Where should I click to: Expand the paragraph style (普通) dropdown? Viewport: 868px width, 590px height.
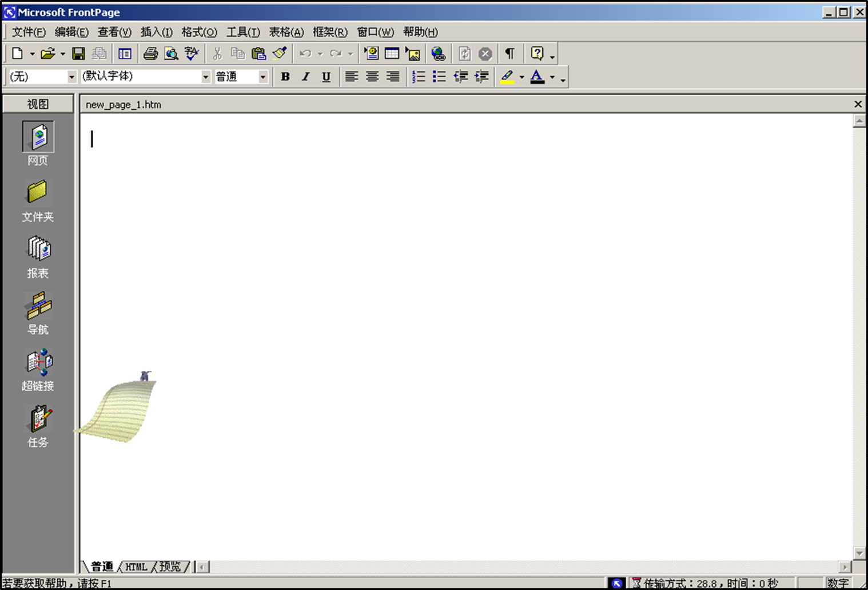point(262,76)
